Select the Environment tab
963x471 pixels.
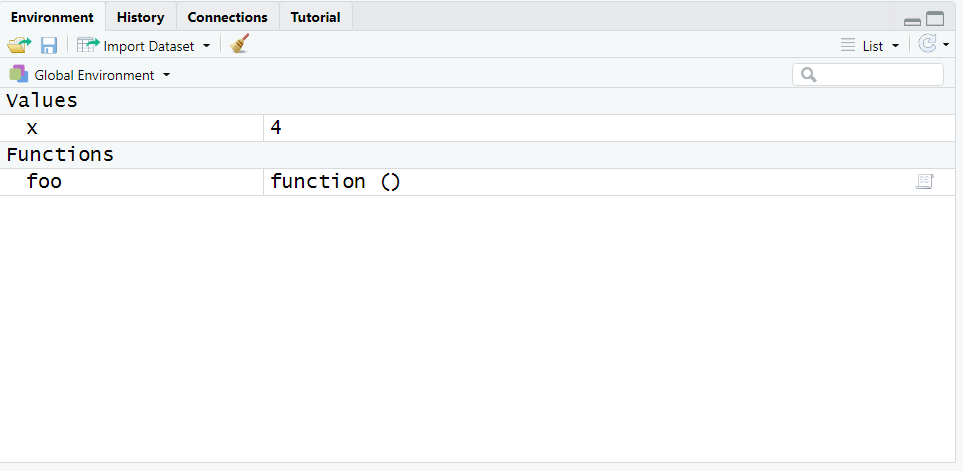click(52, 17)
